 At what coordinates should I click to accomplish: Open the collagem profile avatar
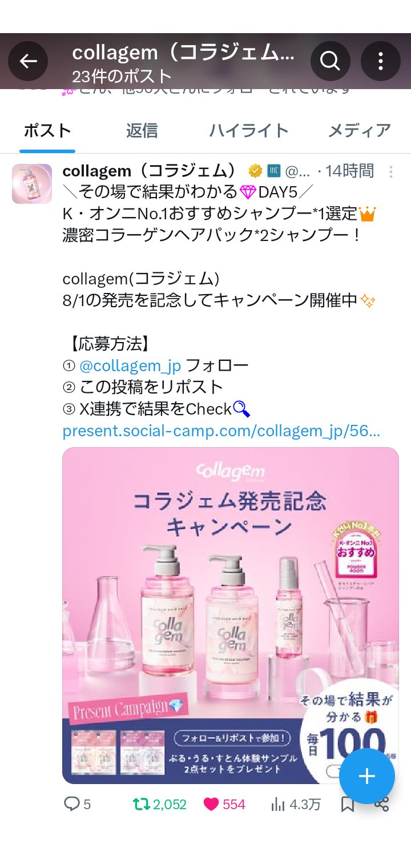32,184
